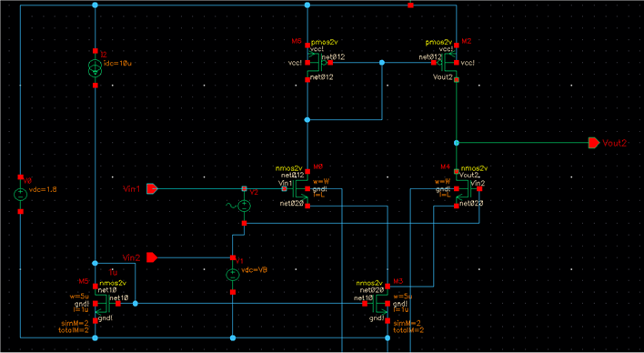Select the V1 voltage source vdc=VB
This screenshot has height=353, width=644.
click(233, 275)
